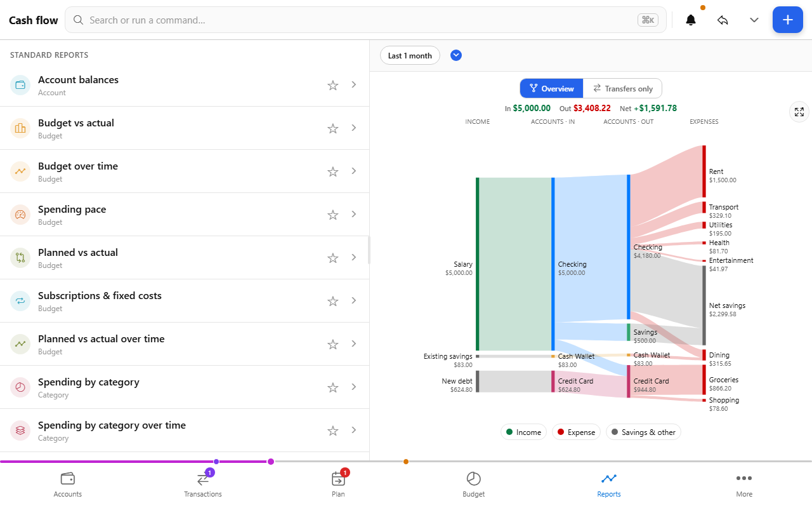
Task: Toggle the Income legend chip
Action: pos(524,432)
